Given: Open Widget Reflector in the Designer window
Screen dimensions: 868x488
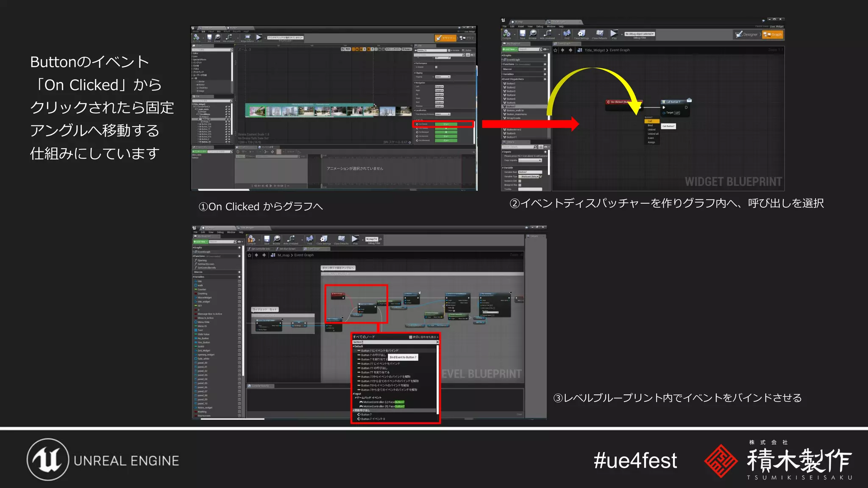Looking at the screenshot, I should [x=248, y=38].
